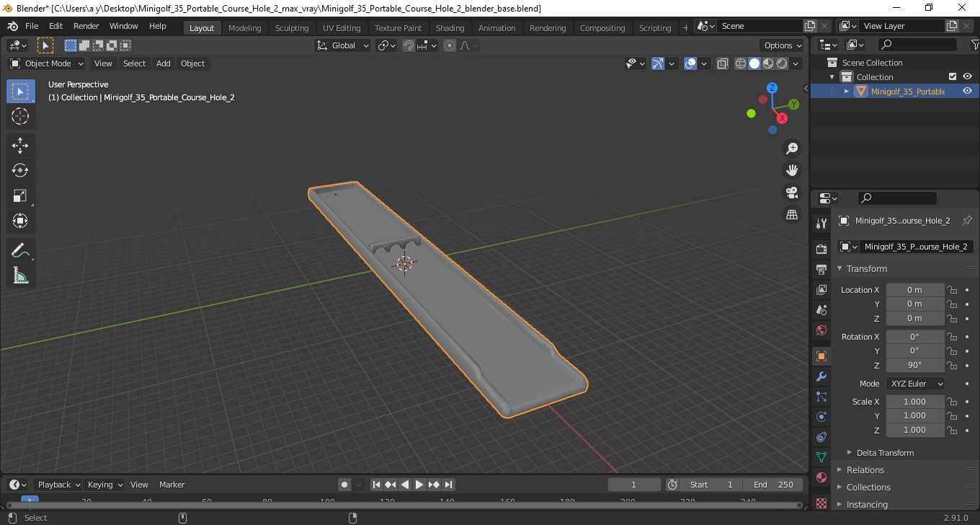Open the File menu
The width and height of the screenshot is (980, 525).
[x=32, y=26]
